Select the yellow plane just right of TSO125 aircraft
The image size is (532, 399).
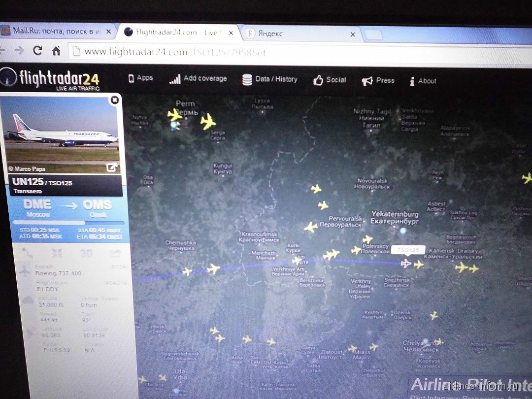click(x=419, y=265)
